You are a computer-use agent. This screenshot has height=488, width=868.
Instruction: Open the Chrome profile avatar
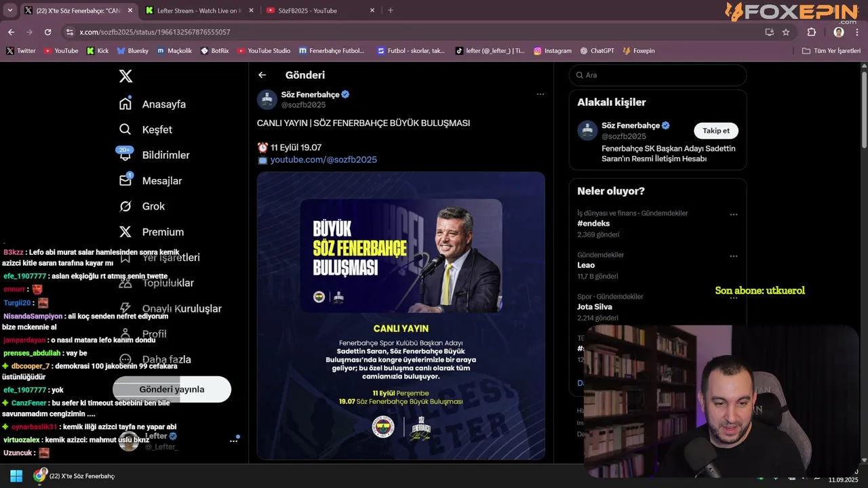point(839,32)
